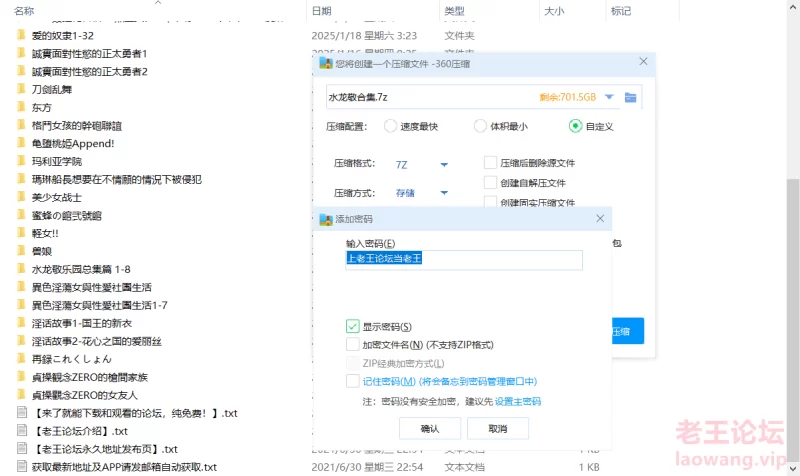800x476 pixels.
Task: Choose 体积最小 compression setting
Action: tap(480, 127)
